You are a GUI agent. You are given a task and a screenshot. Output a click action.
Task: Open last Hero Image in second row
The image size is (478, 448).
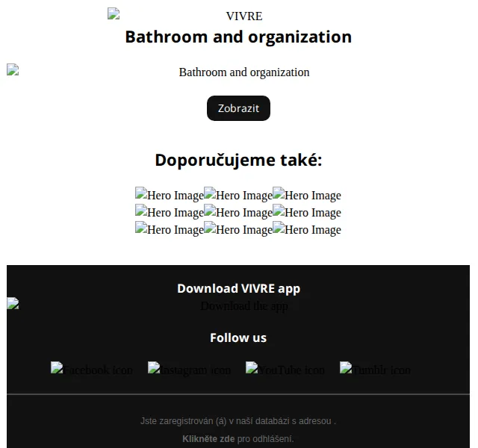pos(307,212)
